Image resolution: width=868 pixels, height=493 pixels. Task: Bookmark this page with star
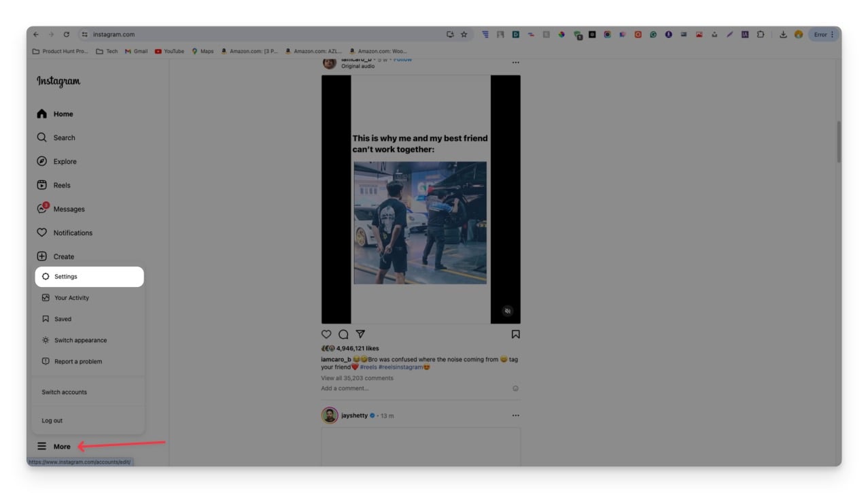tap(464, 35)
